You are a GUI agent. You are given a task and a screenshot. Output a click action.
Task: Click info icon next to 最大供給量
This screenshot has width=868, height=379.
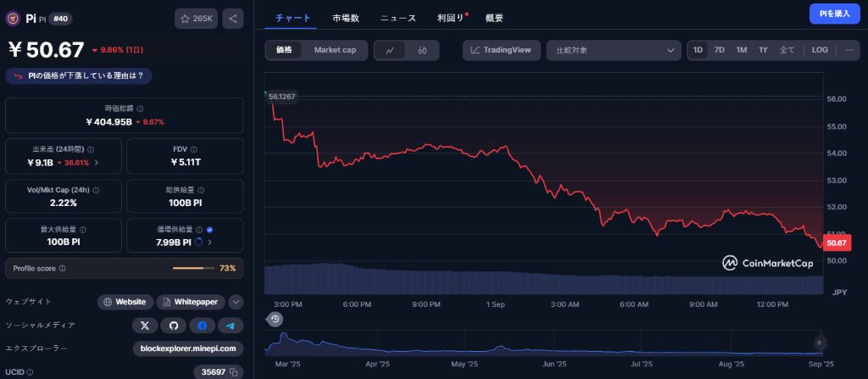[x=83, y=230]
